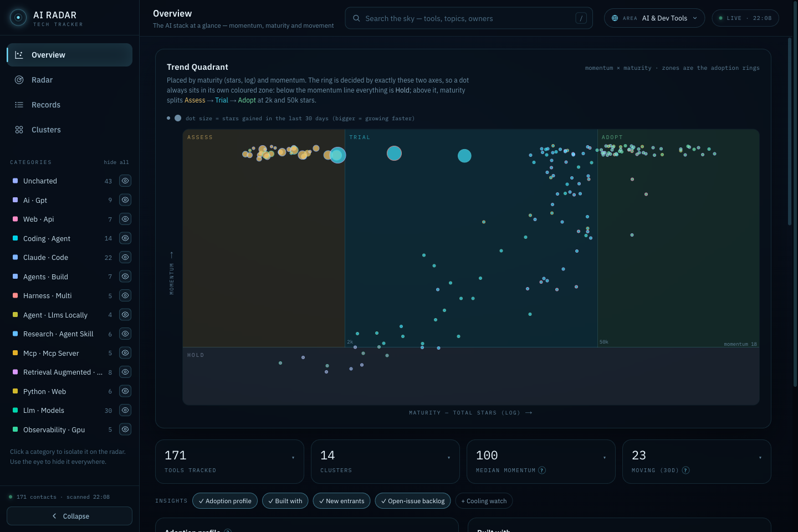Toggle the Adoption profile insight chip
The height and width of the screenshot is (532, 798).
click(x=225, y=501)
